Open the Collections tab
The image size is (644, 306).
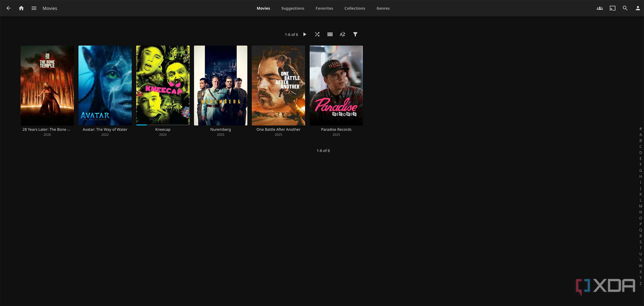pyautogui.click(x=355, y=8)
